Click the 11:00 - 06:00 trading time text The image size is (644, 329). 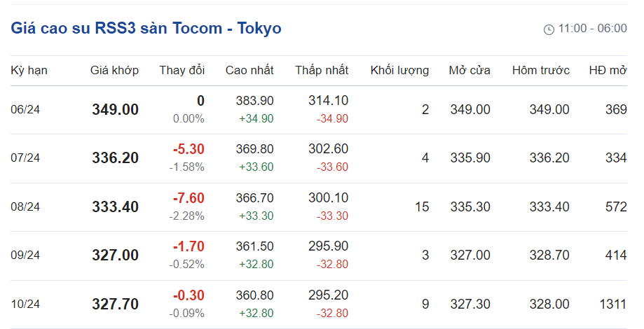pyautogui.click(x=592, y=29)
